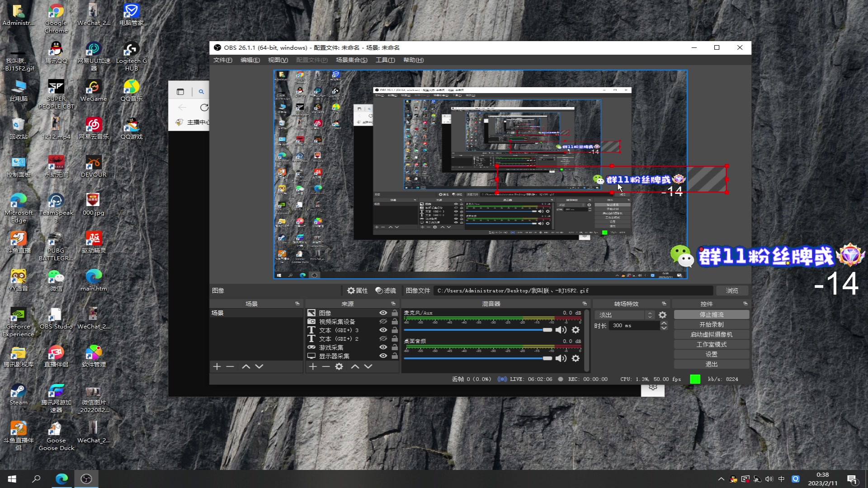This screenshot has height=488, width=868.
Task: Open source properties gear in 来源 toolbar
Action: click(339, 366)
